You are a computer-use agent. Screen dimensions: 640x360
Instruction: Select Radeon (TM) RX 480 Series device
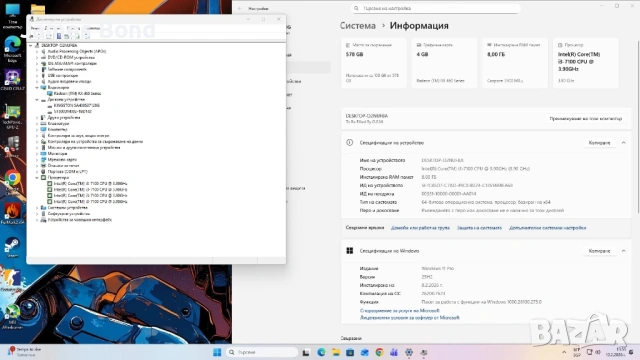pos(77,93)
